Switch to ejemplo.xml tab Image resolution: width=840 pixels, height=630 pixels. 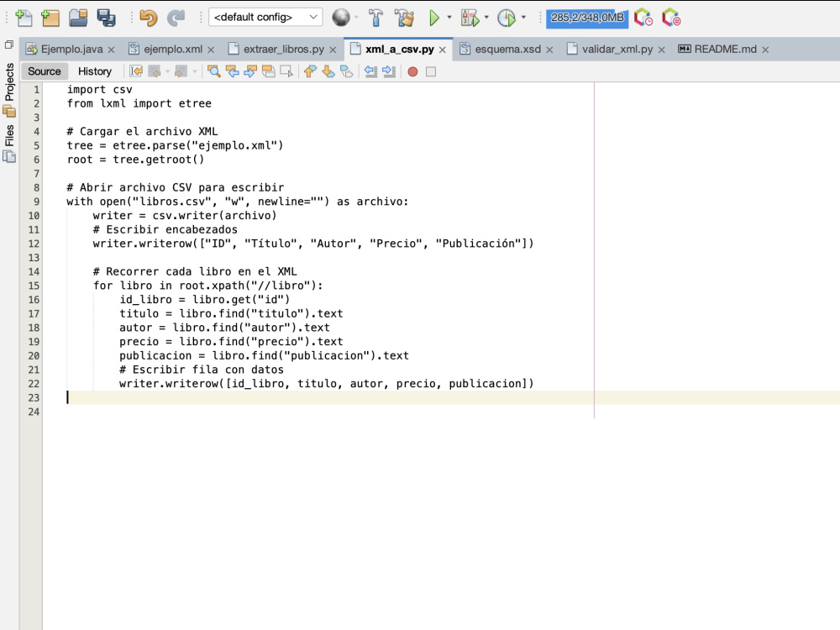[x=173, y=50]
